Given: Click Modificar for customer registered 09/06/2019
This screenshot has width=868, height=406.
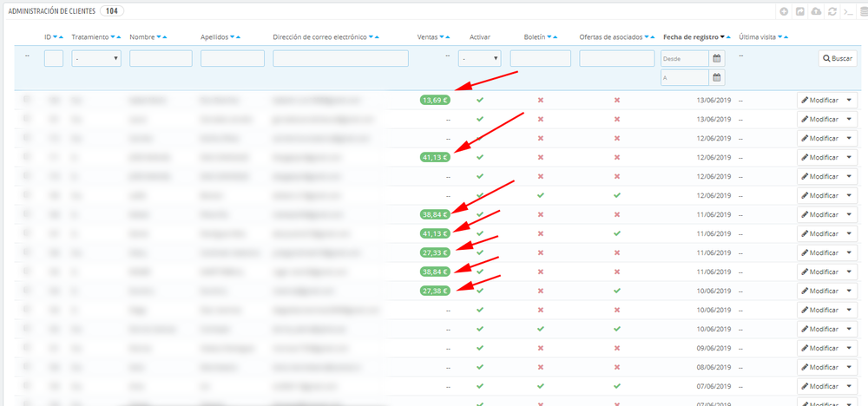Looking at the screenshot, I should (820, 348).
